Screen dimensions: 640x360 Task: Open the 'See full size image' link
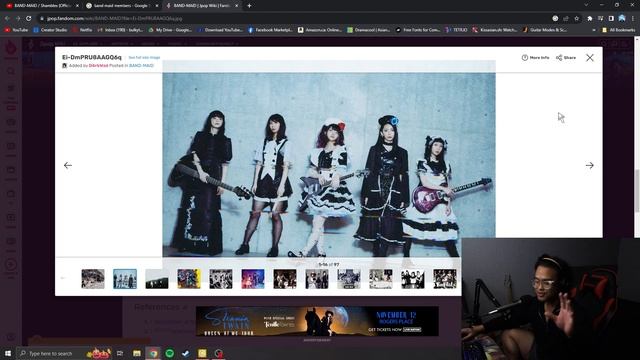tap(144, 58)
